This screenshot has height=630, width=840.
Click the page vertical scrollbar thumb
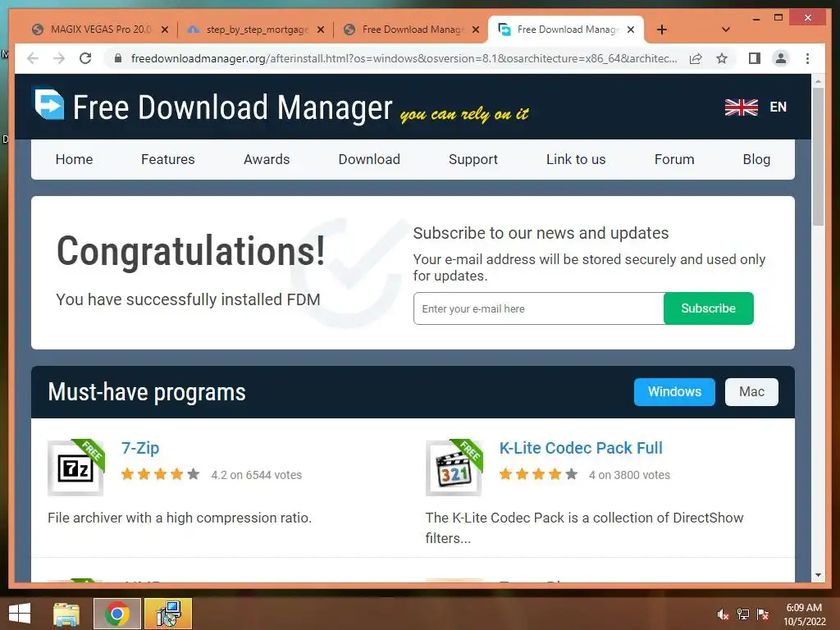tap(818, 157)
